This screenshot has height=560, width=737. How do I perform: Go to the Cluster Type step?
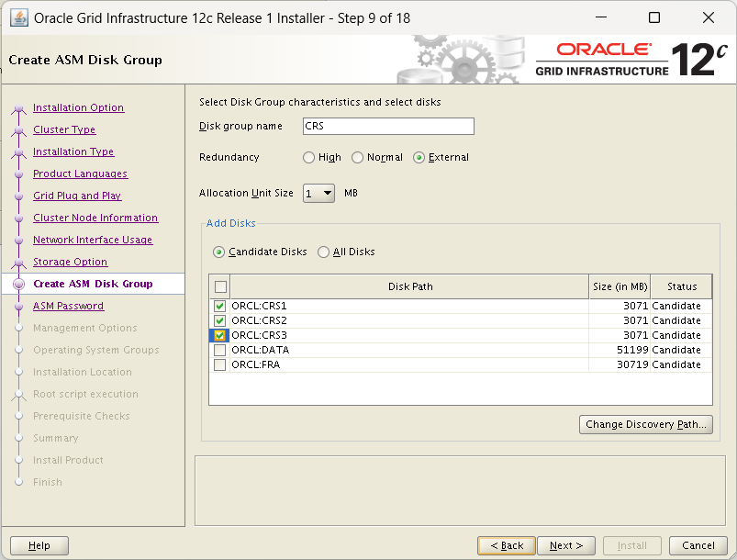[x=64, y=129]
